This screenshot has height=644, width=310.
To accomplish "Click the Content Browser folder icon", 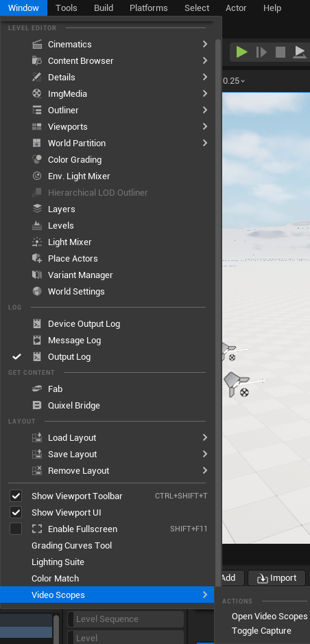I will 37,61.
